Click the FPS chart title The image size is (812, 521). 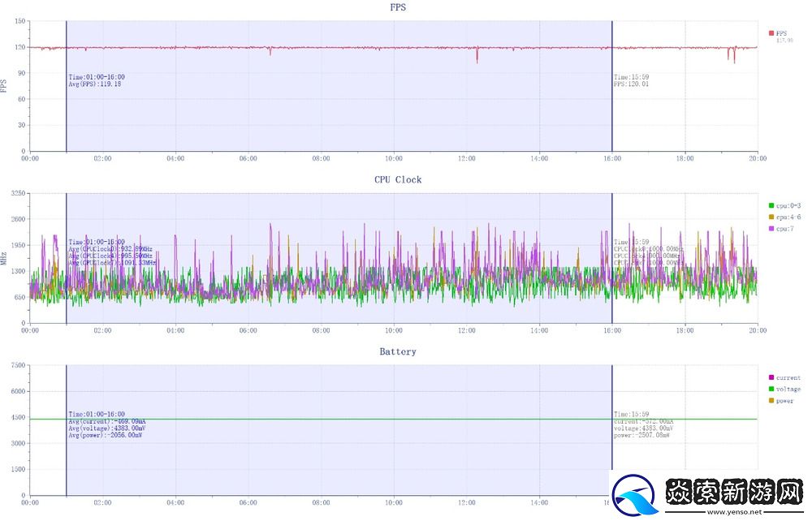398,7
